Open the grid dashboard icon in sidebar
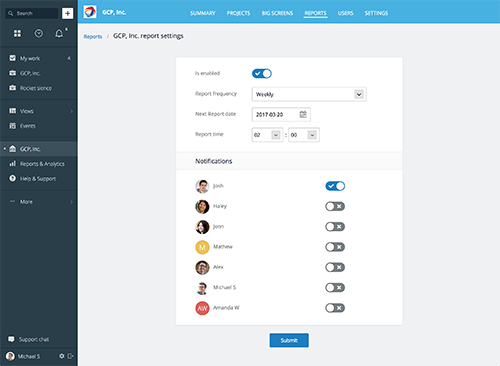The width and height of the screenshot is (500, 366). pyautogui.click(x=17, y=33)
